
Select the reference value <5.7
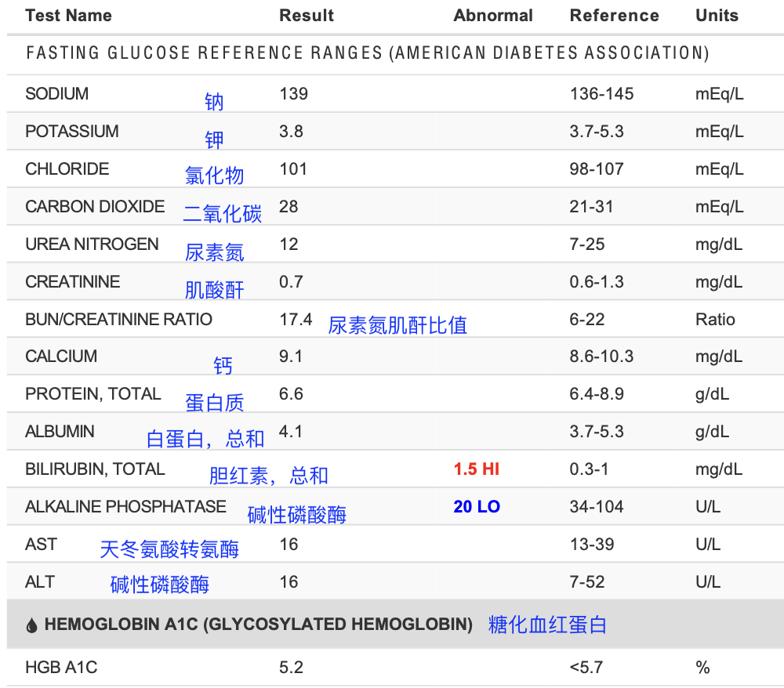click(x=586, y=668)
